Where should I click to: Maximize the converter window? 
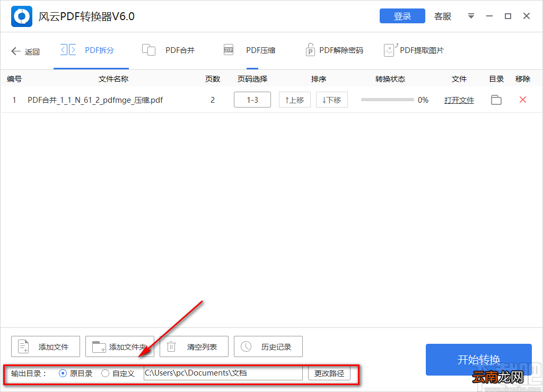click(x=508, y=16)
